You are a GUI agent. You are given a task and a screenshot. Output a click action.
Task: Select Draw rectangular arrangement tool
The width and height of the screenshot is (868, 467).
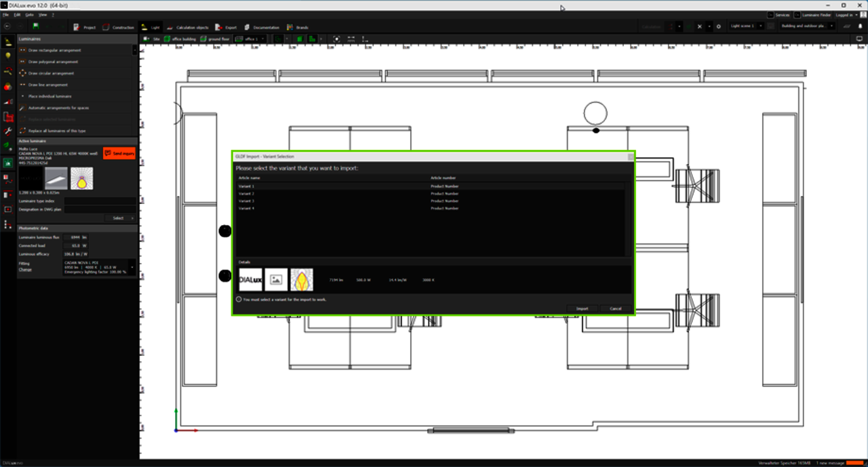pos(54,50)
